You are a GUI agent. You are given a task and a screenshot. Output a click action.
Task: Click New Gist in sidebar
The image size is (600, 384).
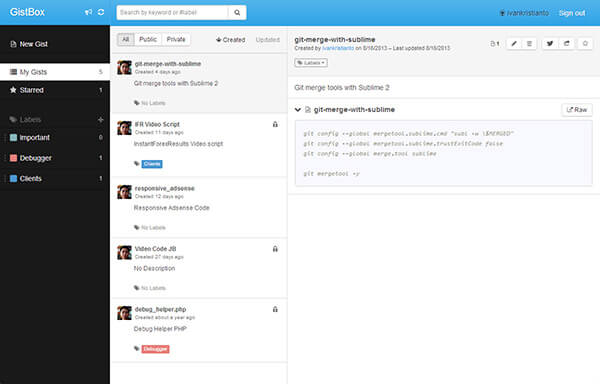[x=29, y=44]
